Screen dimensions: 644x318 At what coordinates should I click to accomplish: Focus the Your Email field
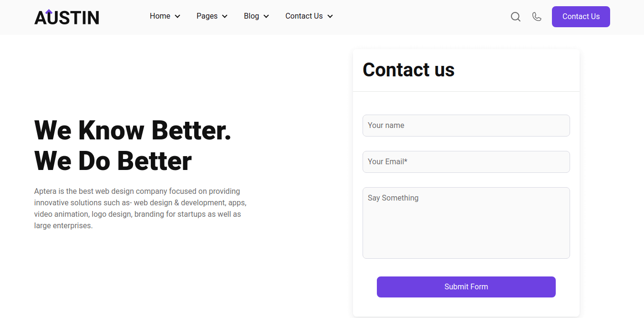click(x=466, y=162)
